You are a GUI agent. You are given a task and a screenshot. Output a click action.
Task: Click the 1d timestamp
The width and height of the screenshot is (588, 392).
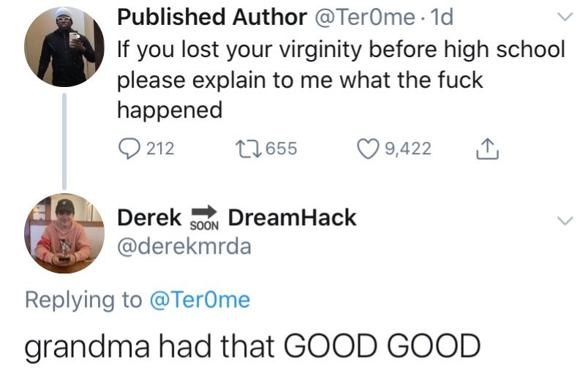pos(441,18)
